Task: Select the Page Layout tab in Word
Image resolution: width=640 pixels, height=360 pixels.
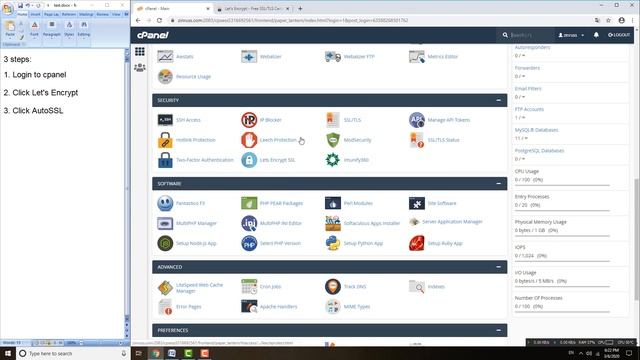Action: (51, 14)
